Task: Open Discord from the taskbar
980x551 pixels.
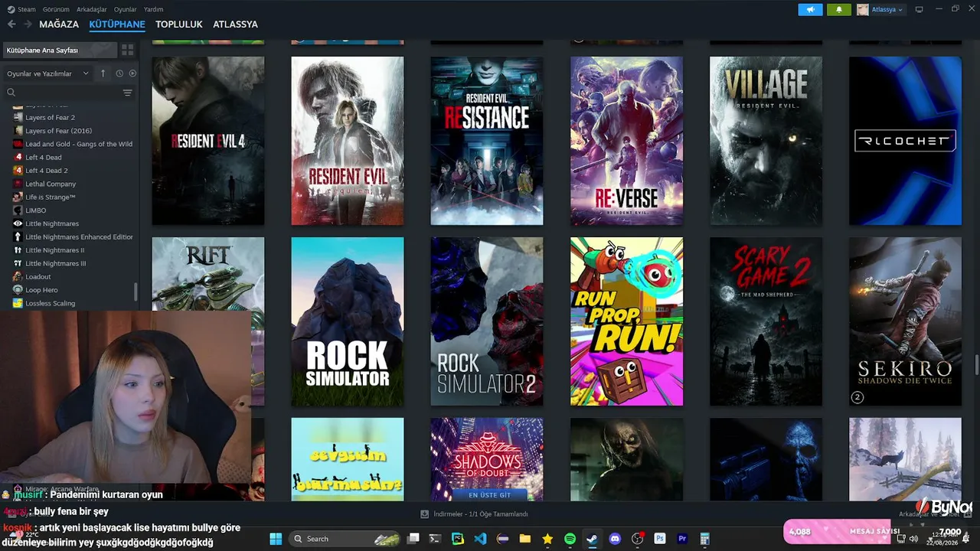Action: click(615, 539)
